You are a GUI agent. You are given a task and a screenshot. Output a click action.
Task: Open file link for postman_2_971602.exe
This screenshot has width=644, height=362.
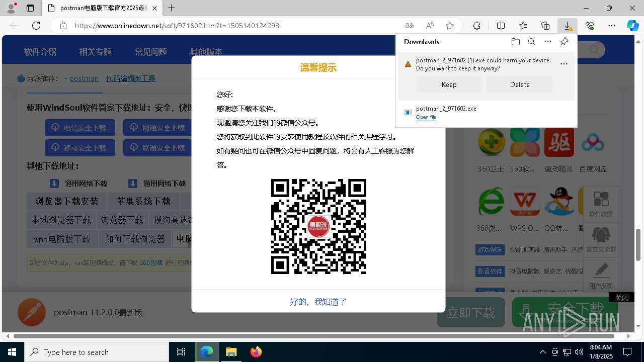(x=426, y=117)
